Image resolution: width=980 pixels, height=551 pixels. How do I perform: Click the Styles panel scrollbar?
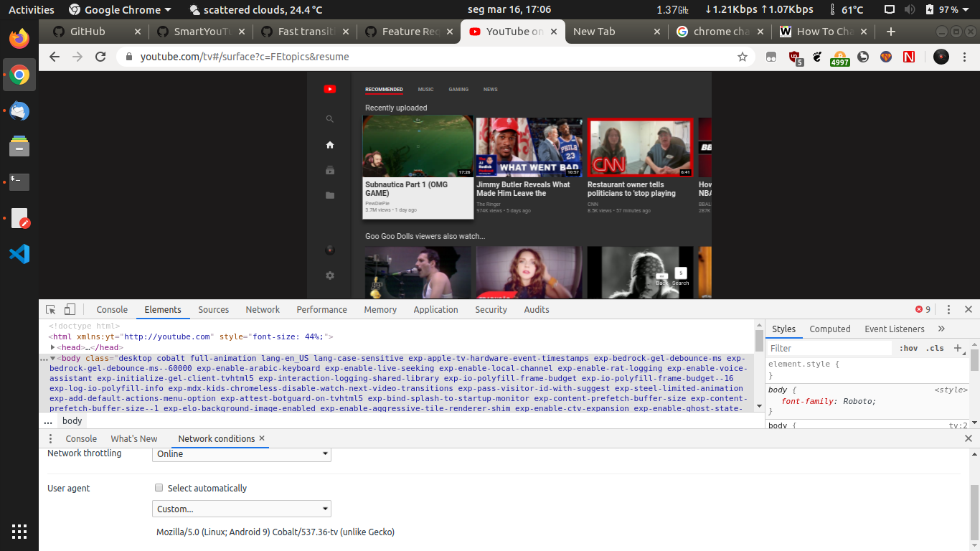tap(974, 359)
